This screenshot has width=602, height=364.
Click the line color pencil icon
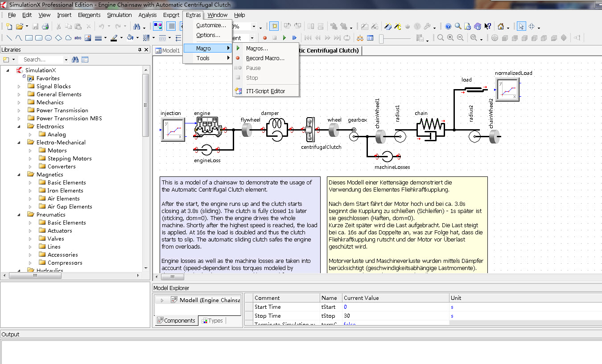(x=114, y=38)
